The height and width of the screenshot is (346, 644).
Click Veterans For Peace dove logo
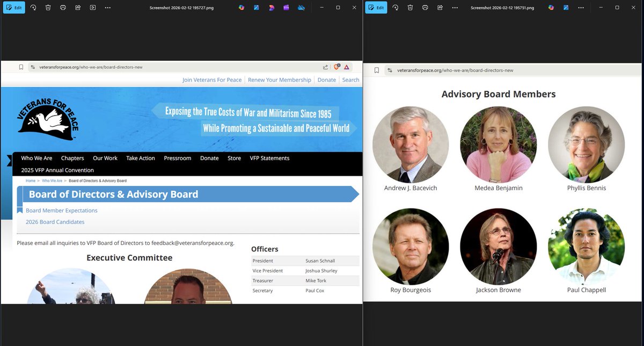click(48, 119)
